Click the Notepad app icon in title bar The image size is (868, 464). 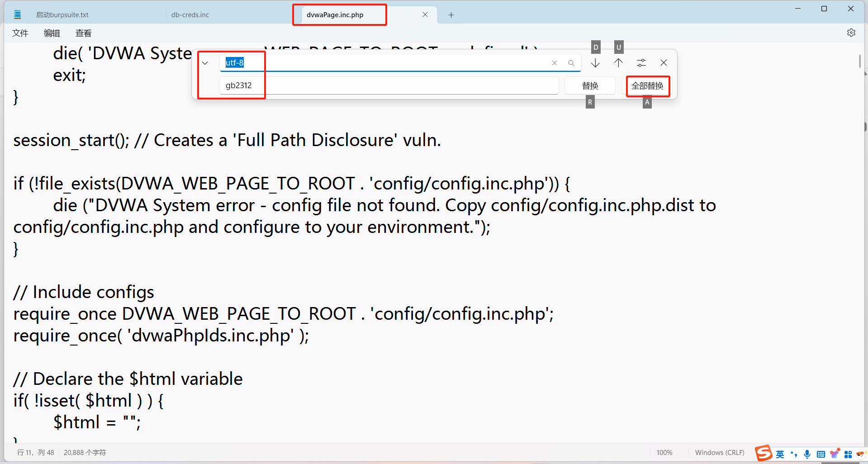(x=17, y=14)
